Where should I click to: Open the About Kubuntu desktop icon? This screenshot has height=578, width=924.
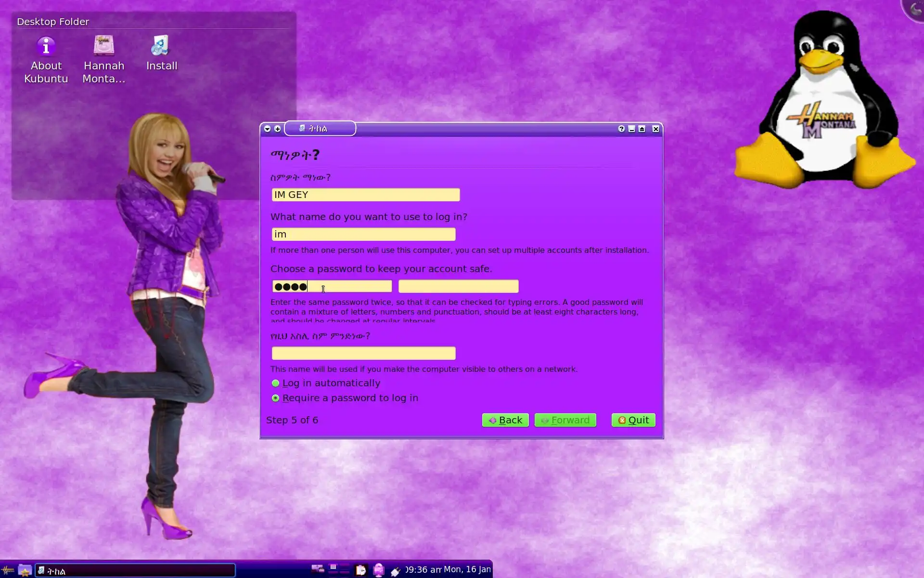click(46, 47)
